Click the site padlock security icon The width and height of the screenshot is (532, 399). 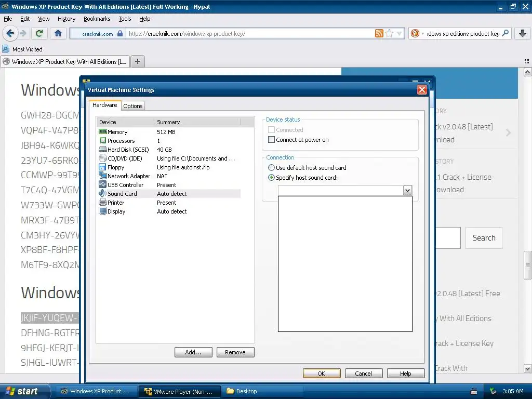point(120,34)
